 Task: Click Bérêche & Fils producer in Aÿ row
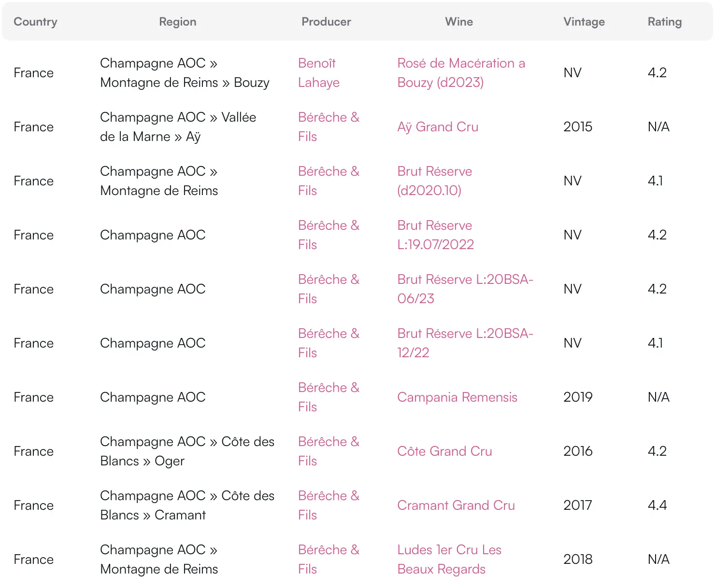pos(328,127)
